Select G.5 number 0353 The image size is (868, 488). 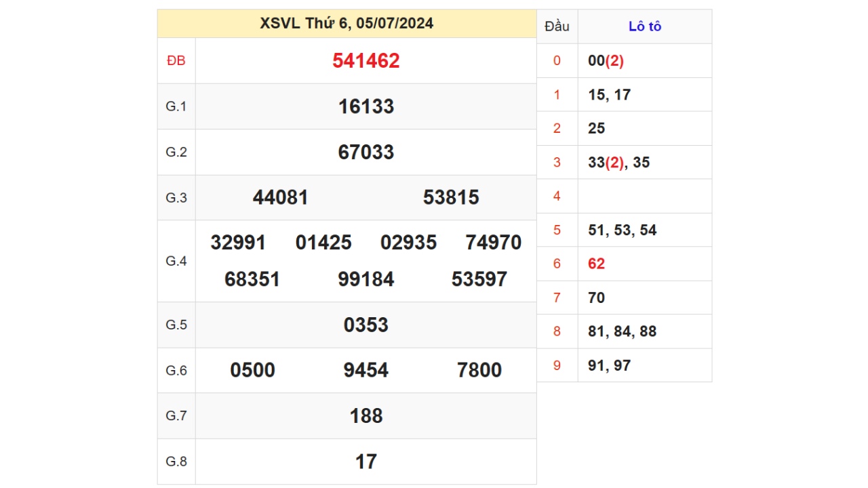coord(366,325)
